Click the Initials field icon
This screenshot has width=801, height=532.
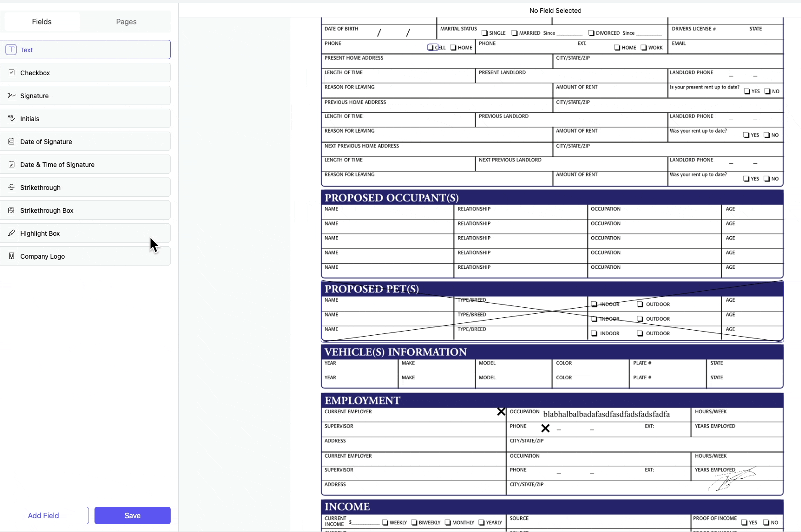[11, 118]
